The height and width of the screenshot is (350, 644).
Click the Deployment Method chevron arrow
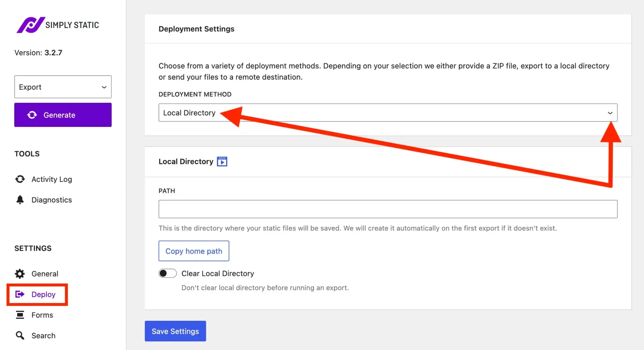coord(610,113)
